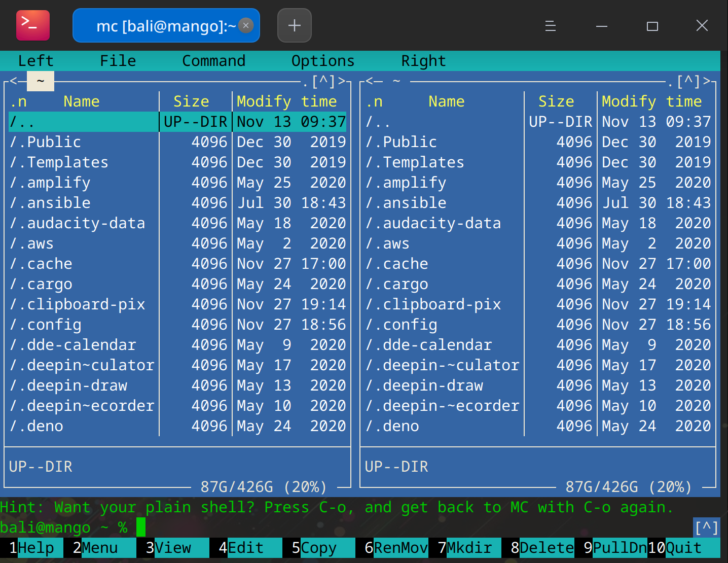Select /.Public in right panel
This screenshot has height=563, width=728.
[x=538, y=142]
